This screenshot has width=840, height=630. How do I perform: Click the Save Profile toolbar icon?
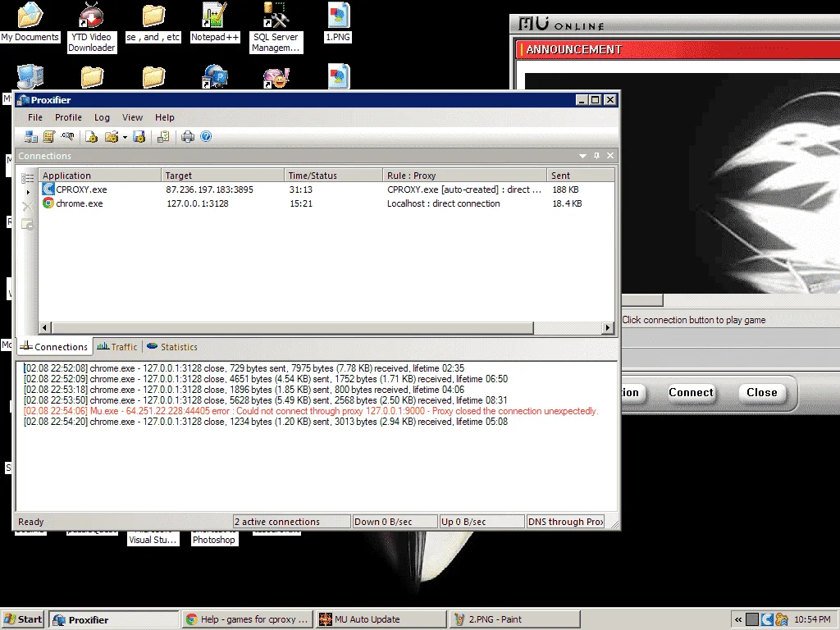point(139,137)
